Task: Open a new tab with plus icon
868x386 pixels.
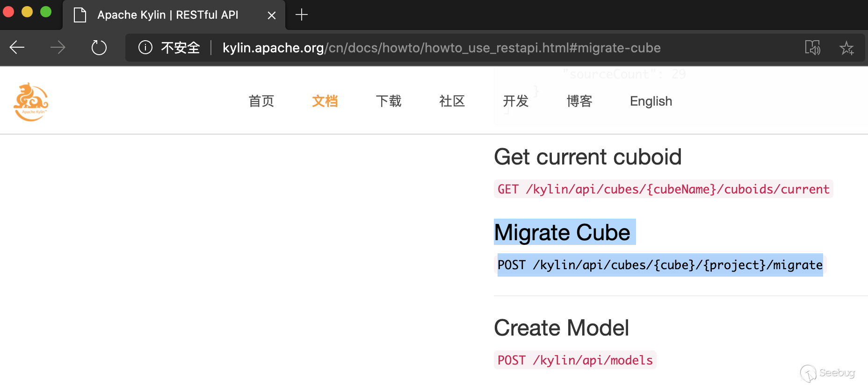Action: (x=302, y=15)
